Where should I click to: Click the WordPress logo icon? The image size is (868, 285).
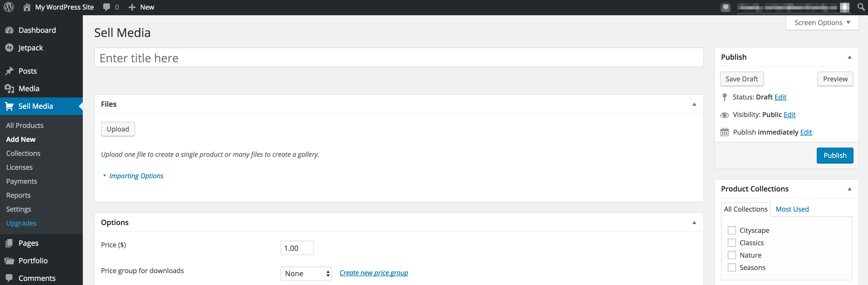pos(9,7)
